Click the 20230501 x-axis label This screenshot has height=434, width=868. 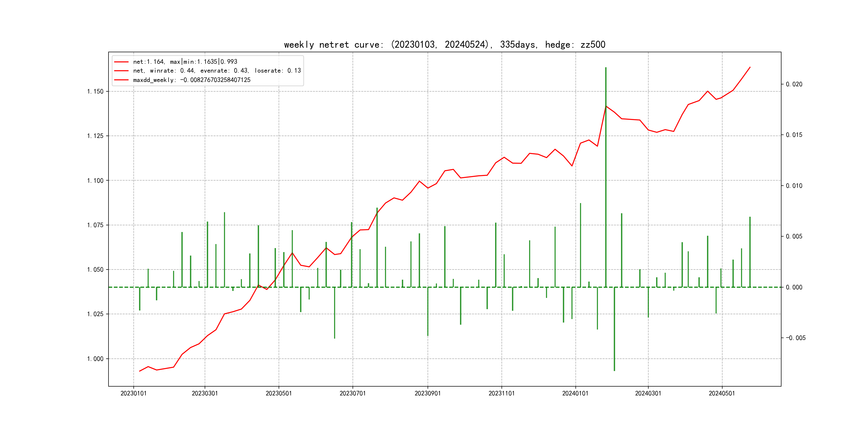click(x=279, y=393)
